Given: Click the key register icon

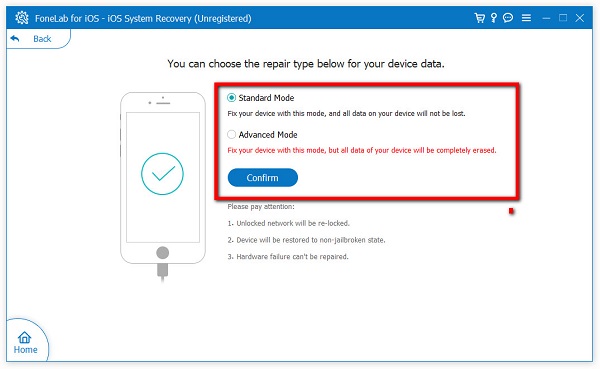Looking at the screenshot, I should (494, 18).
